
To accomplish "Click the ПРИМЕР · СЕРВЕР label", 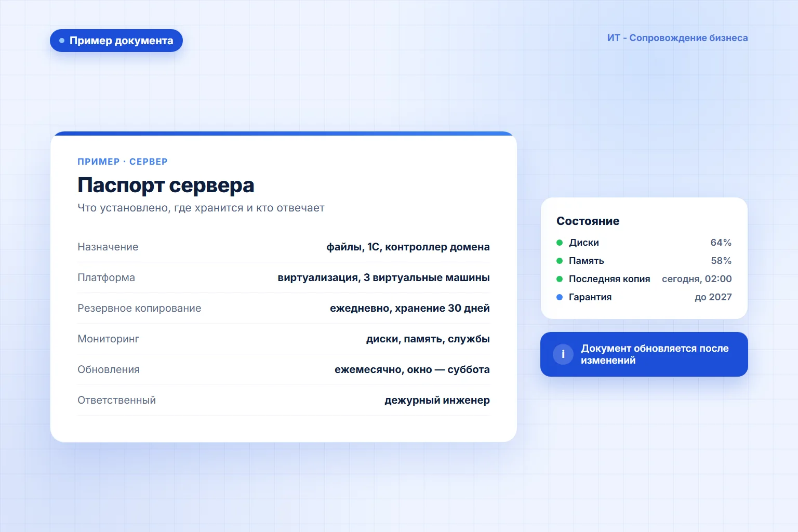I will pos(123,162).
